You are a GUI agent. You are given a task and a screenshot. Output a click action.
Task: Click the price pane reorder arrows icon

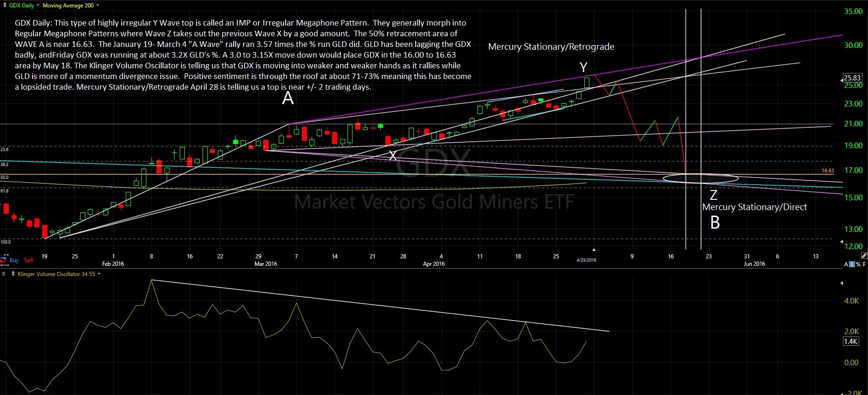pyautogui.click(x=4, y=5)
